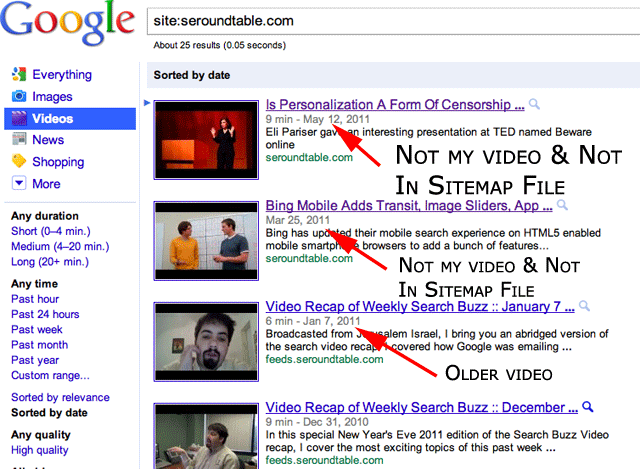Click the Mar 25, 2011 date text
This screenshot has height=469, width=640.
tap(298, 220)
